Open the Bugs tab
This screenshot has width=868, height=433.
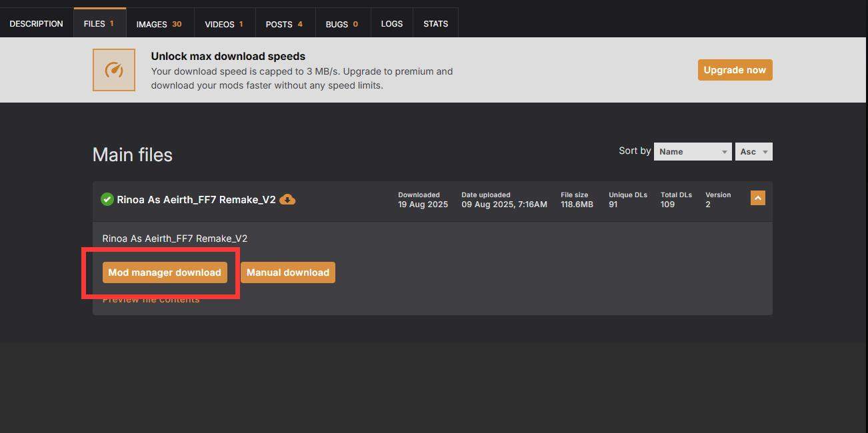point(342,24)
